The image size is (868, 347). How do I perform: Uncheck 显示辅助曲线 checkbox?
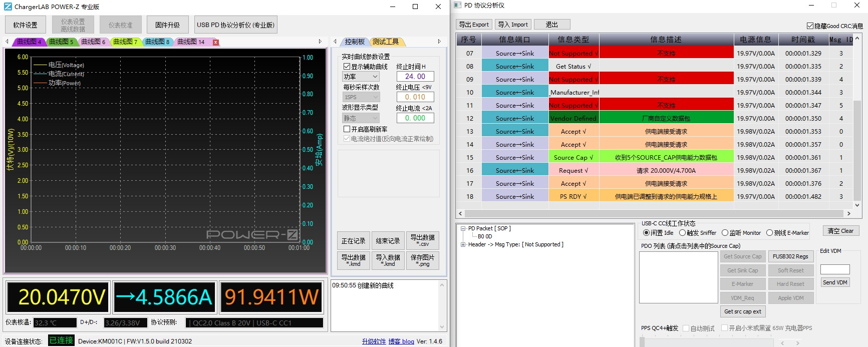pos(347,67)
